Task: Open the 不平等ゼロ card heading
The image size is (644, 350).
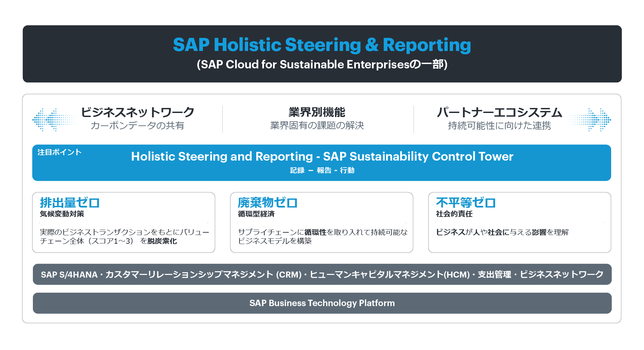Action: tap(466, 203)
